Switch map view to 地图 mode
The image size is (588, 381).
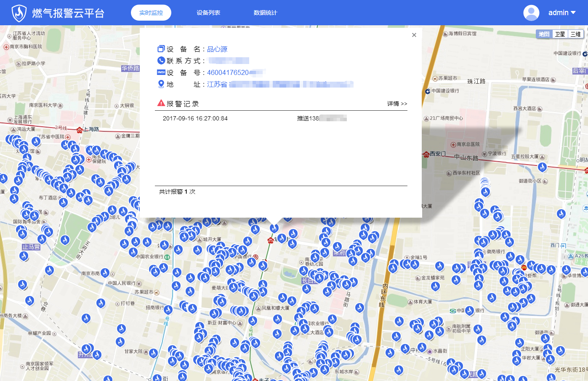544,34
